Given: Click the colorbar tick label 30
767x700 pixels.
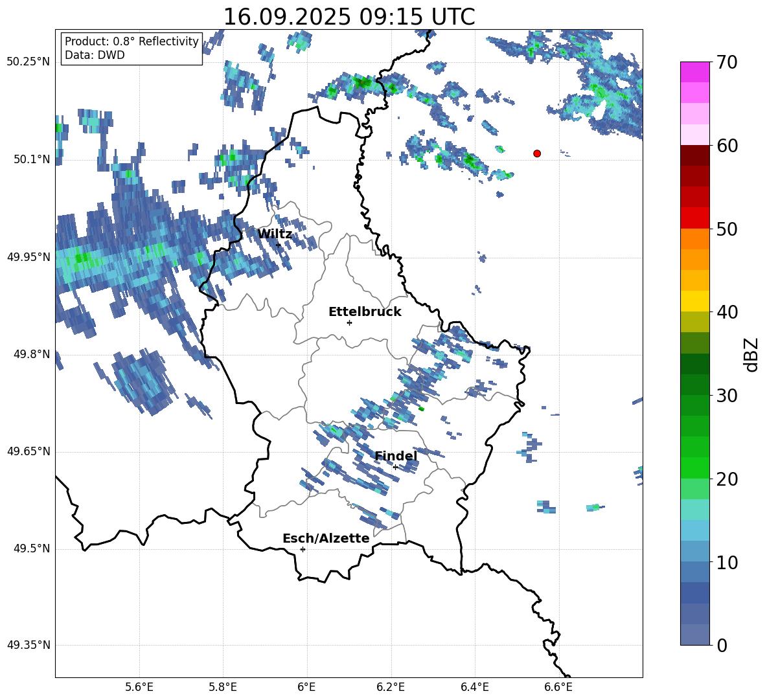Looking at the screenshot, I should [727, 396].
